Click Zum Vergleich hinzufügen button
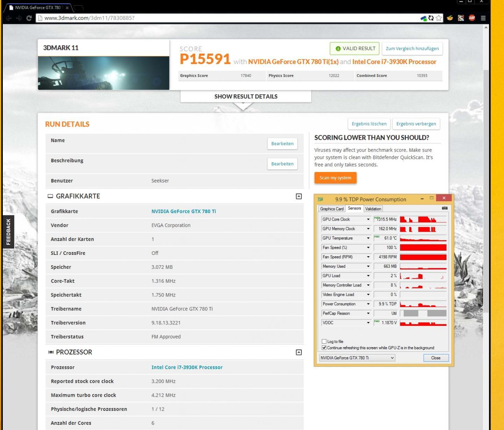Screen dimensions: 504x430 point(412,49)
